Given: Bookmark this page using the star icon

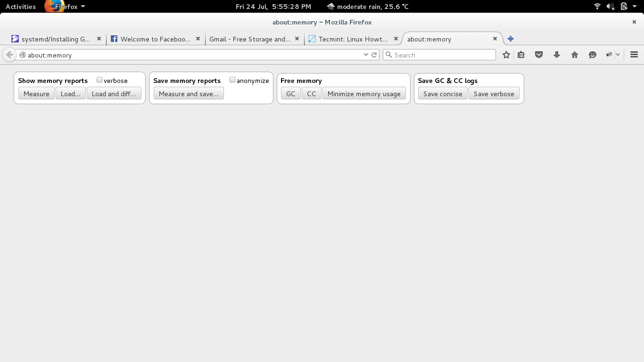Looking at the screenshot, I should (x=506, y=55).
